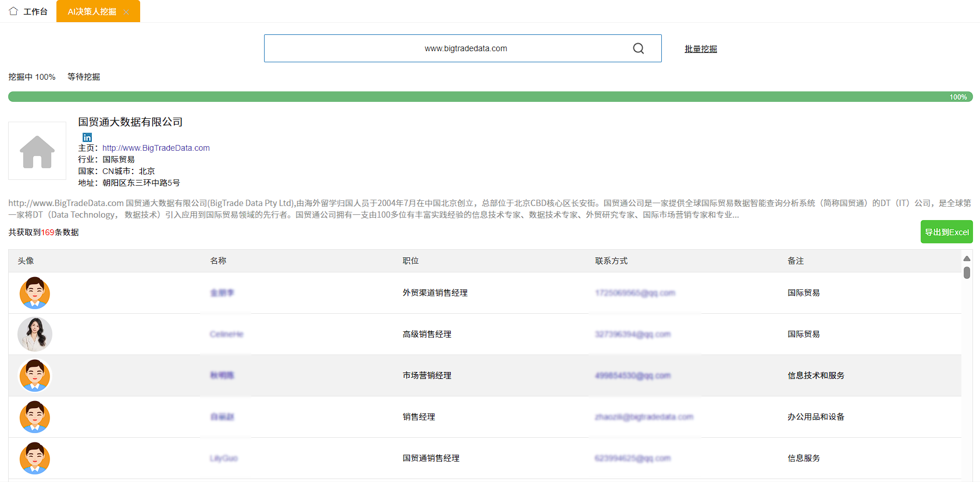Click 导出到Excel button
The width and height of the screenshot is (980, 482).
click(x=947, y=232)
